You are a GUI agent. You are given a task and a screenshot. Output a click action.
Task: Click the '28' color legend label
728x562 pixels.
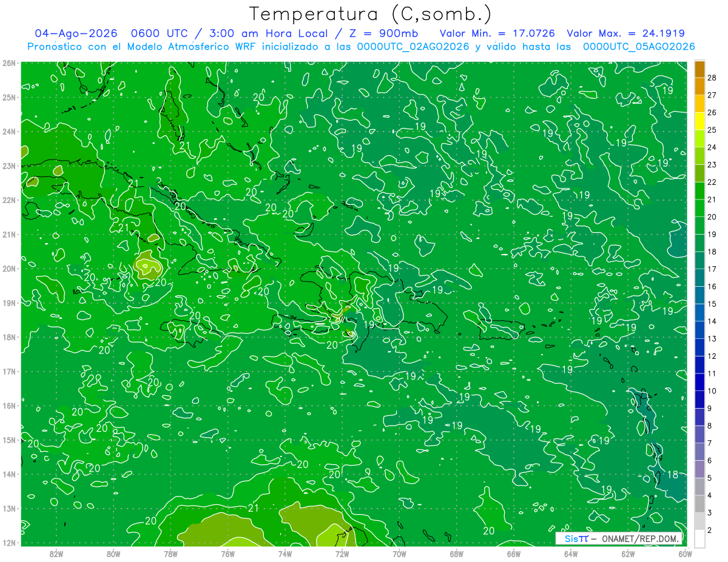[712, 77]
